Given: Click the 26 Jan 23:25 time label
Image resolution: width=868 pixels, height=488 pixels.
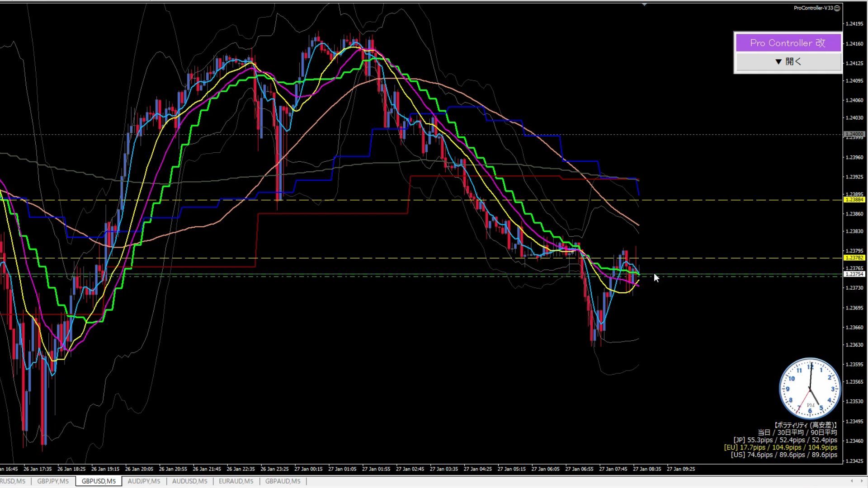Looking at the screenshot, I should pos(274,469).
